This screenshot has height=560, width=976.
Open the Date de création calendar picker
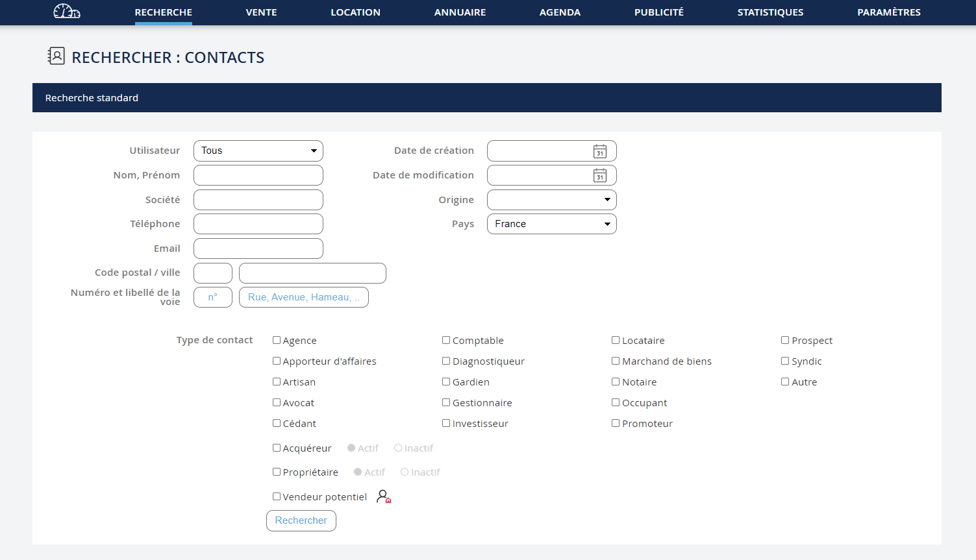click(x=599, y=151)
